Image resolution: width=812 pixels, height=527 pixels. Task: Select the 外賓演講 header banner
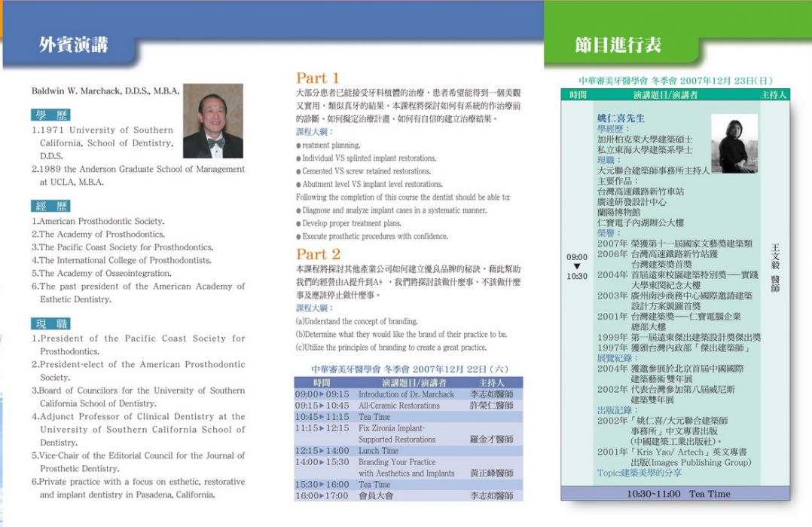[73, 44]
